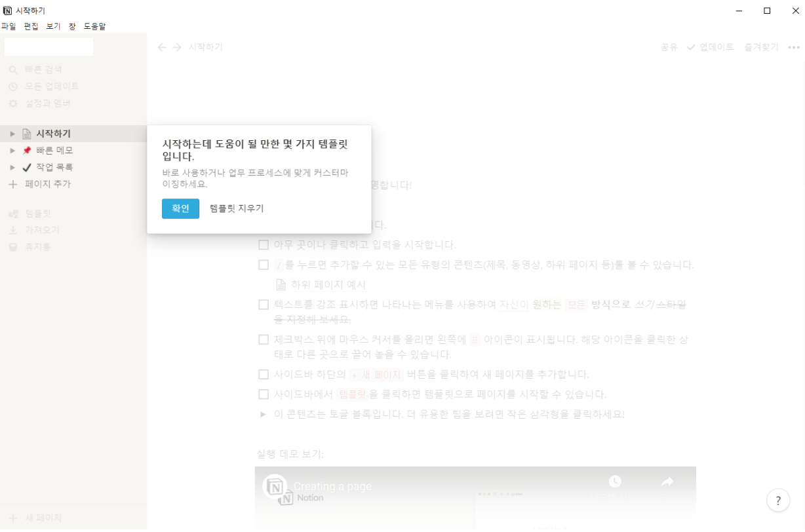Click the watch later clock on video
Viewport: 805px width, 532px height.
pyautogui.click(x=615, y=482)
